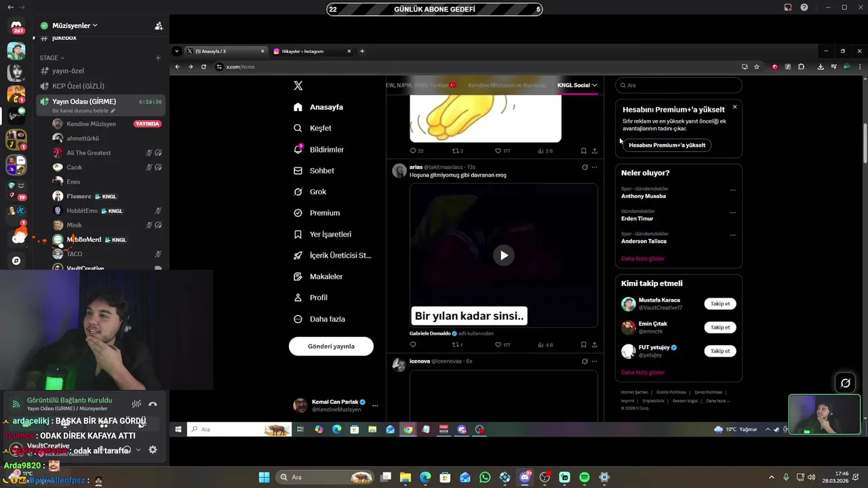Image resolution: width=868 pixels, height=488 pixels.
Task: Go back in the browser
Action: pos(178,66)
